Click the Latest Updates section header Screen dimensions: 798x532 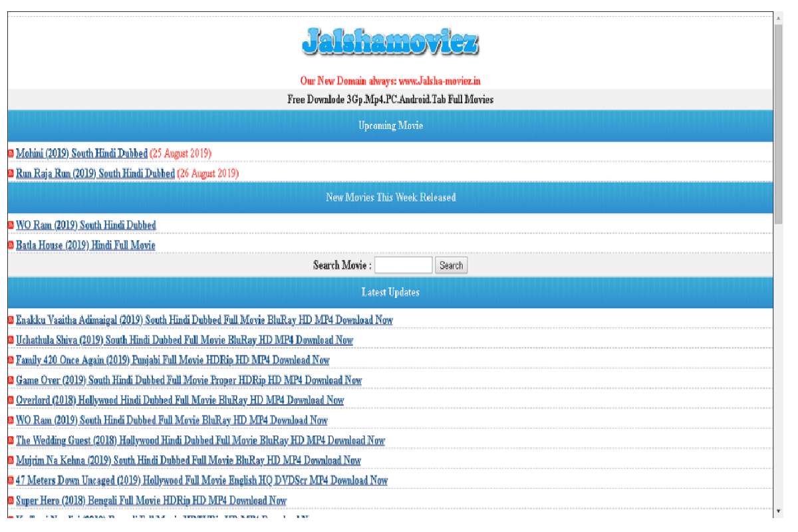coord(390,293)
